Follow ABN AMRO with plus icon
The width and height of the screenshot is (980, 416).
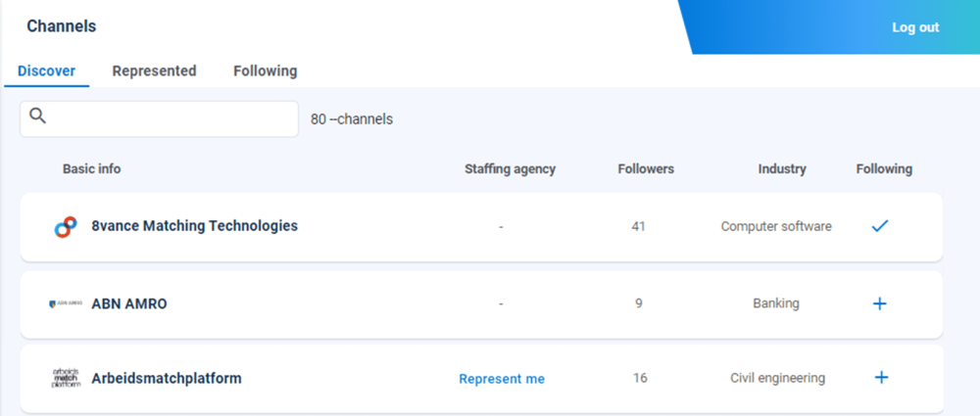tap(880, 303)
